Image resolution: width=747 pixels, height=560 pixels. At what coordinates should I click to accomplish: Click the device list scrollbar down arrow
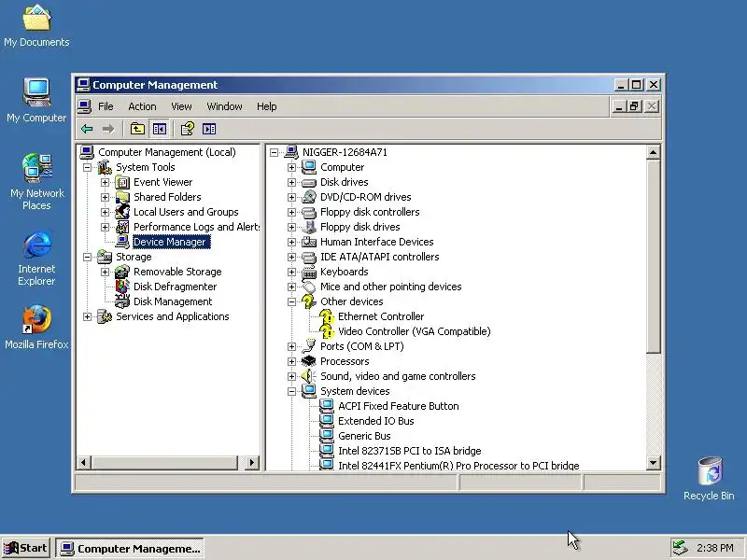[x=653, y=462]
